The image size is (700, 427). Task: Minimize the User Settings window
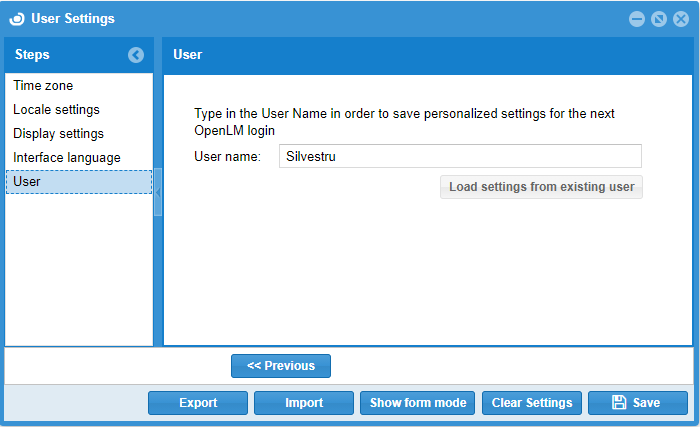pos(637,19)
